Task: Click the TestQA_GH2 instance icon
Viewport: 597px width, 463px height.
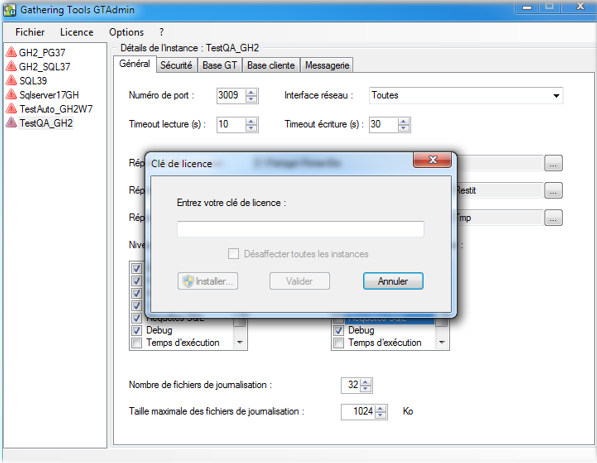Action: [x=11, y=123]
